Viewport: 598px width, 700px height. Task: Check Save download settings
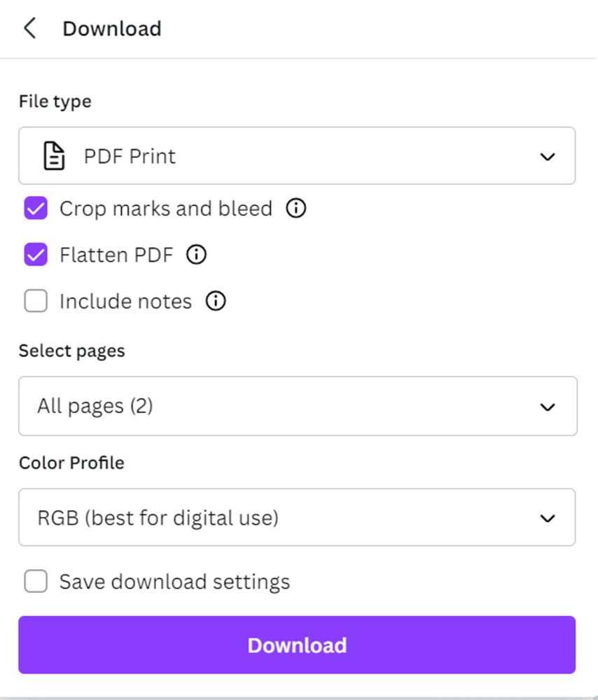pos(35,581)
